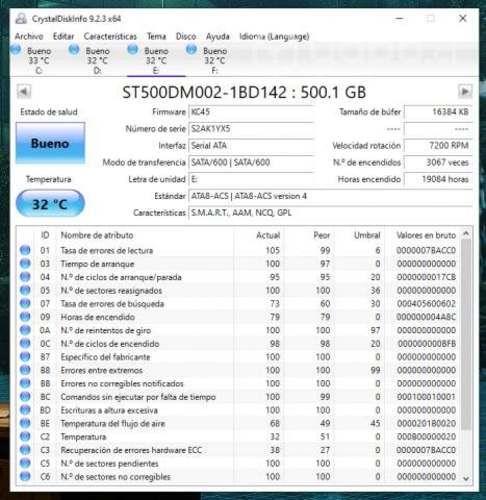Go to next disk with right arrow

coord(465,91)
